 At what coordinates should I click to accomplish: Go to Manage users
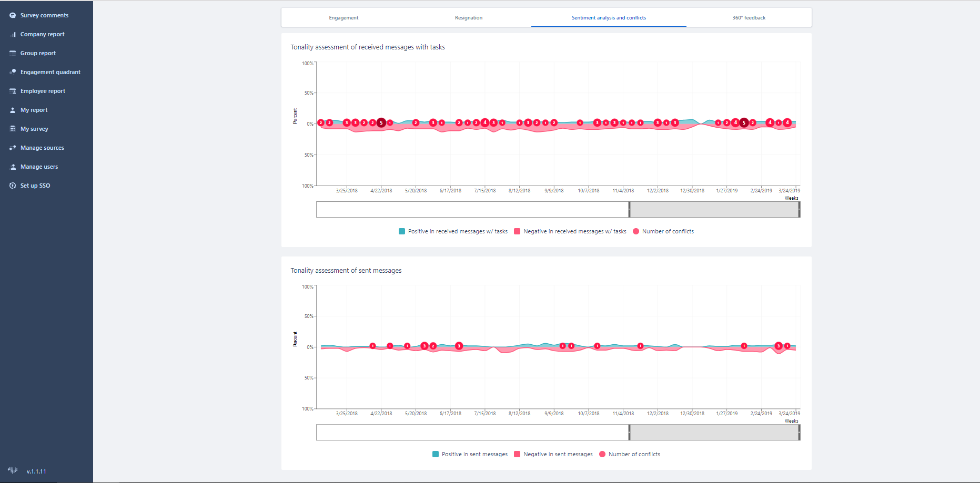[x=39, y=167]
